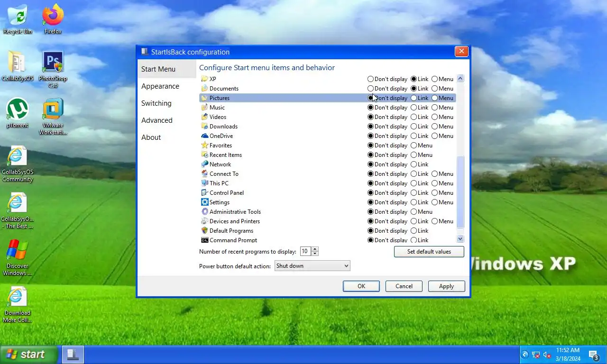
Task: Click the Command Prompt icon
Action: pos(204,240)
